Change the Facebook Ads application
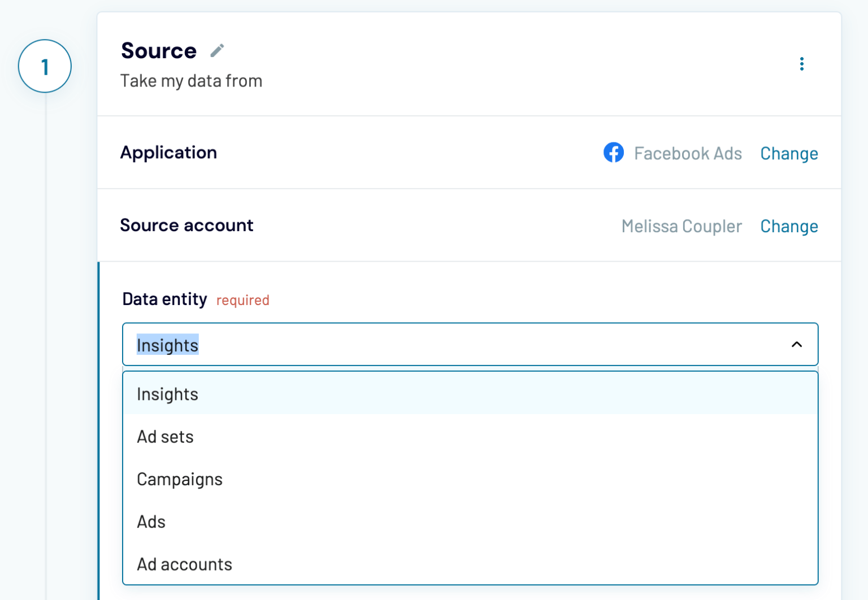 pos(789,153)
